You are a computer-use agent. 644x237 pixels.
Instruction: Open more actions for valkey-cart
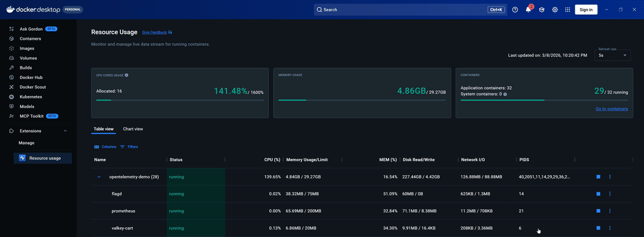[610, 228]
